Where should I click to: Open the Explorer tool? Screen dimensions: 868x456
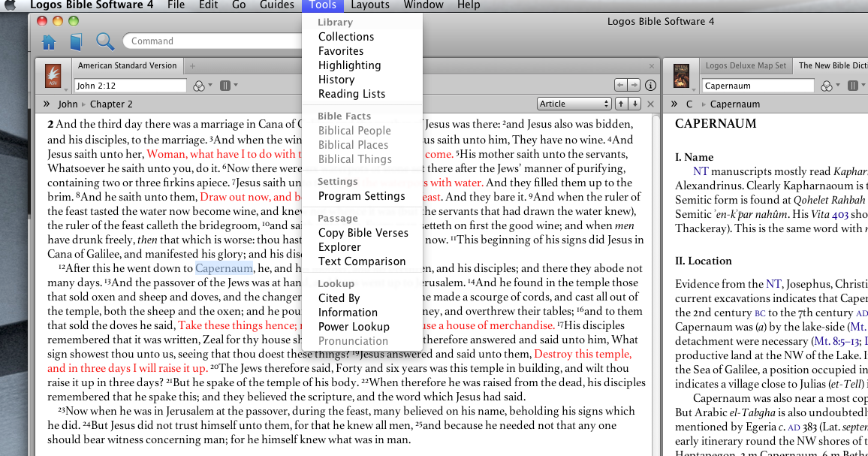(339, 247)
